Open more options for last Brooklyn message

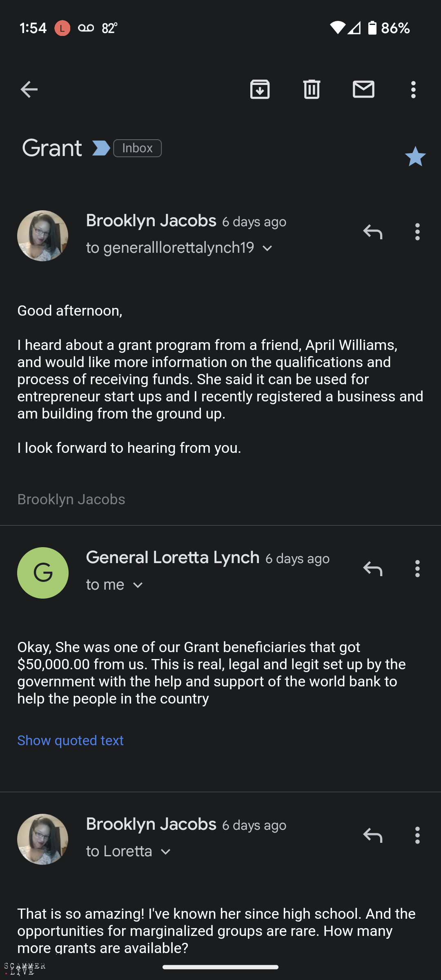pos(417,835)
